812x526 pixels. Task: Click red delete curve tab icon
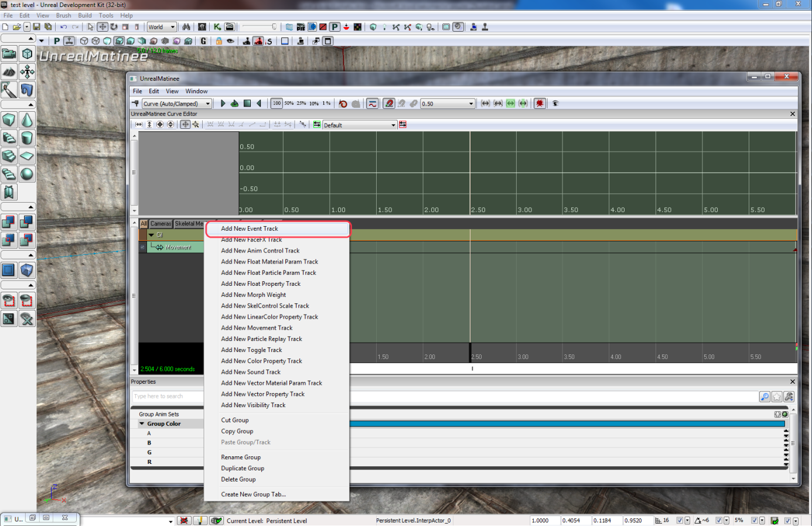[x=402, y=125]
